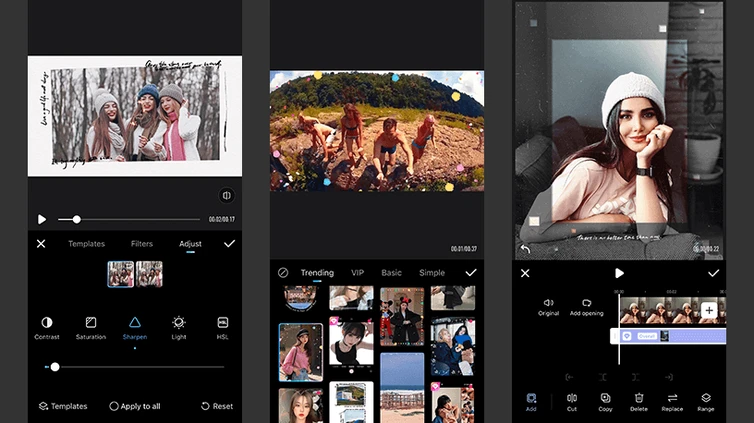
Task: Click the Add opening button
Action: pos(587,307)
